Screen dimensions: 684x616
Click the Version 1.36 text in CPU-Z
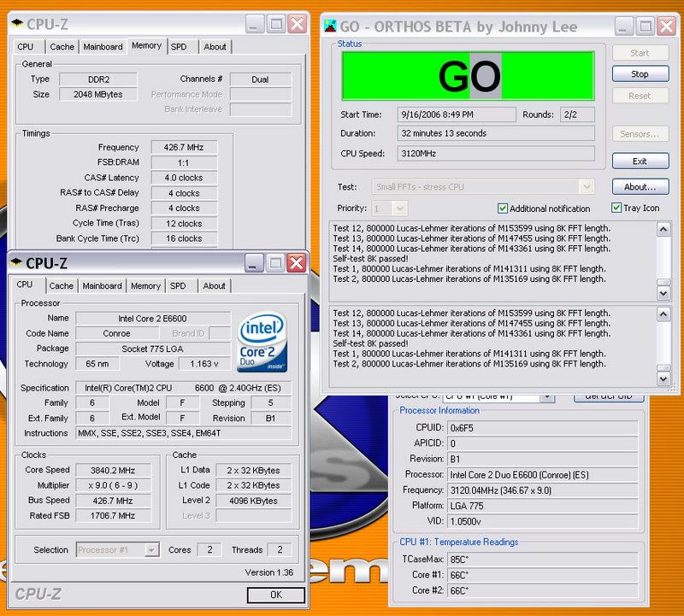[x=269, y=572]
